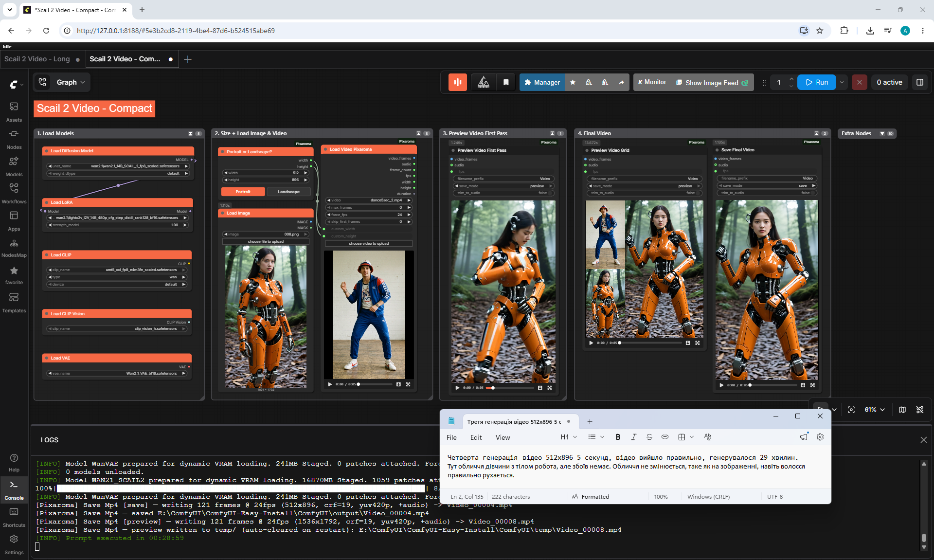
Task: Open the favorite sidebar panel
Action: [14, 275]
